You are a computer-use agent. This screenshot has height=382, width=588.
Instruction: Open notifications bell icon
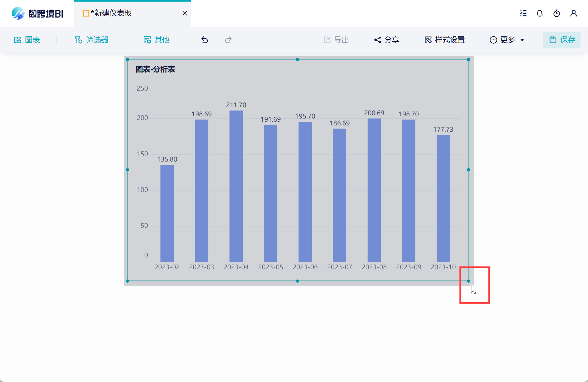(x=539, y=13)
